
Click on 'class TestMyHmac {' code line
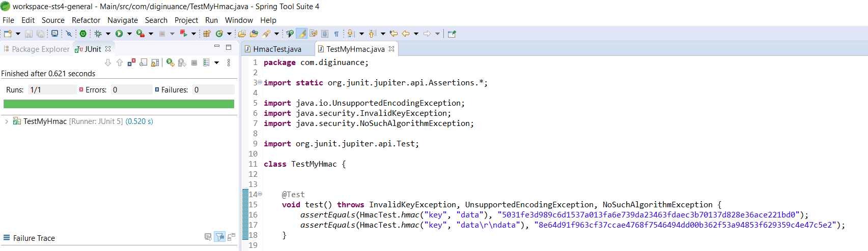(304, 164)
